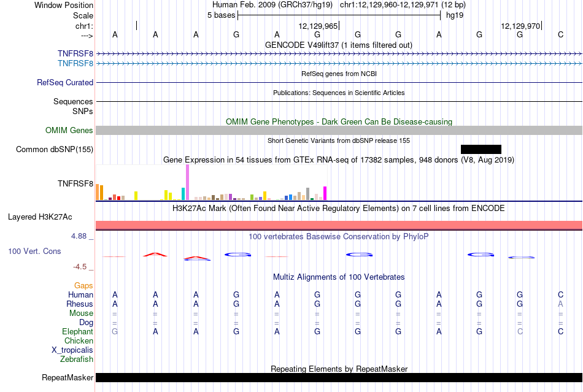Image resolution: width=583 pixels, height=392 pixels.
Task: Click Publications: Sequences in Scientific Articles title
Action: [339, 93]
